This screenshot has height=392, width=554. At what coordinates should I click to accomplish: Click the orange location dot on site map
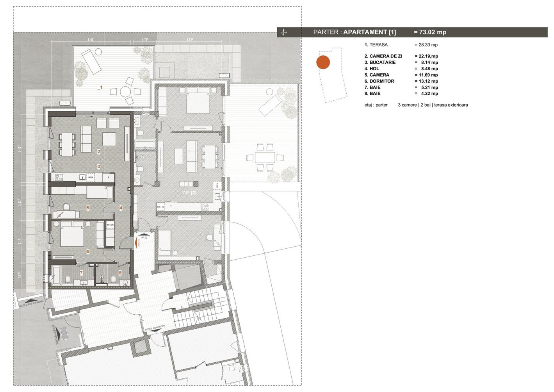point(323,62)
